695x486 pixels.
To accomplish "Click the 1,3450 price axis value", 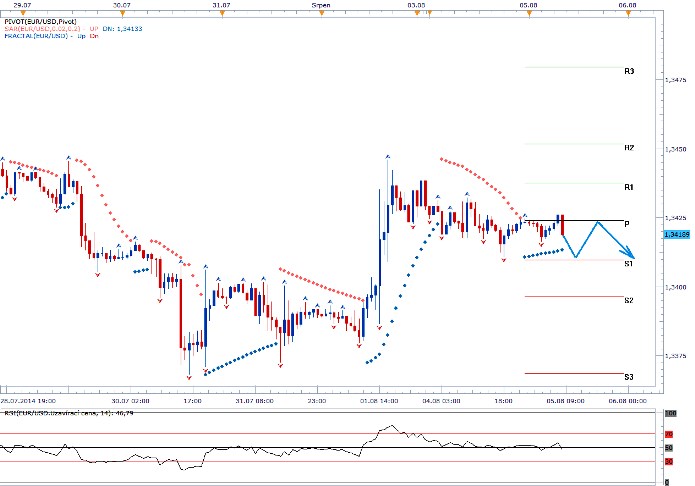I will point(675,149).
